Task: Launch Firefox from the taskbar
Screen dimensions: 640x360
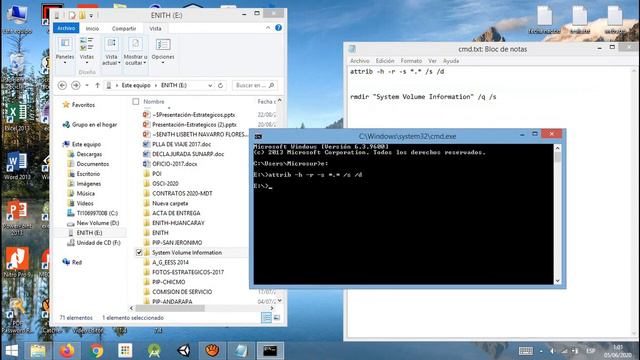Action: pyautogui.click(x=67, y=351)
